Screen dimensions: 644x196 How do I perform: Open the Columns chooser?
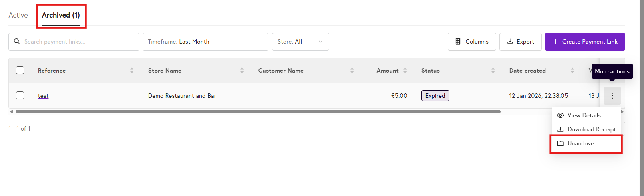(472, 42)
